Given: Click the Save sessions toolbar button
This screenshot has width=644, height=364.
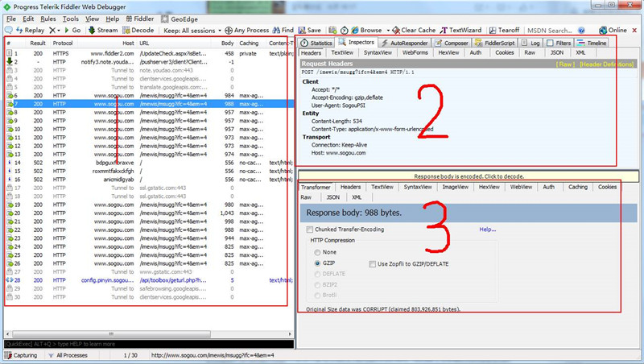Looking at the screenshot, I should (309, 30).
